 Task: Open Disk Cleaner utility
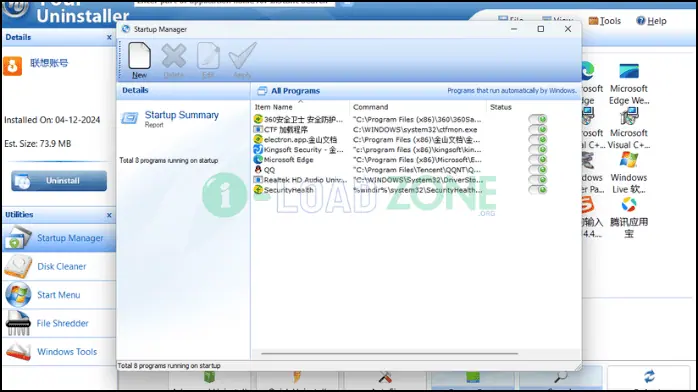59,267
